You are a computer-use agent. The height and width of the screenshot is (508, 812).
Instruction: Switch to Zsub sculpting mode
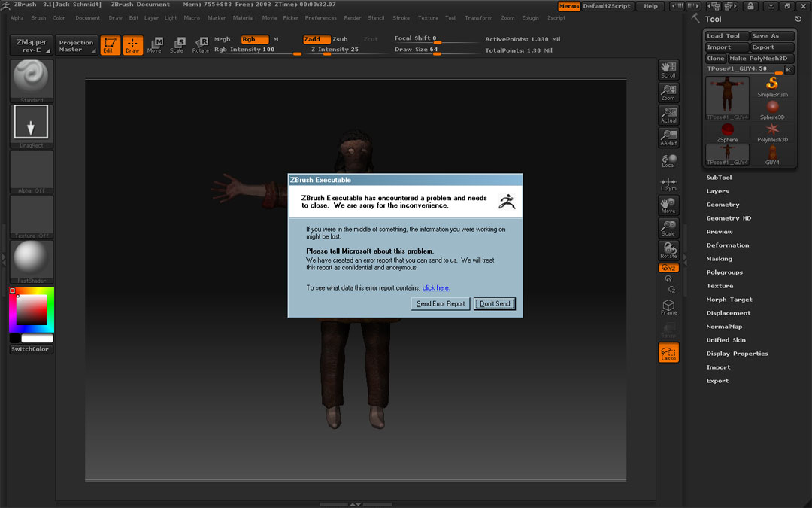341,39
